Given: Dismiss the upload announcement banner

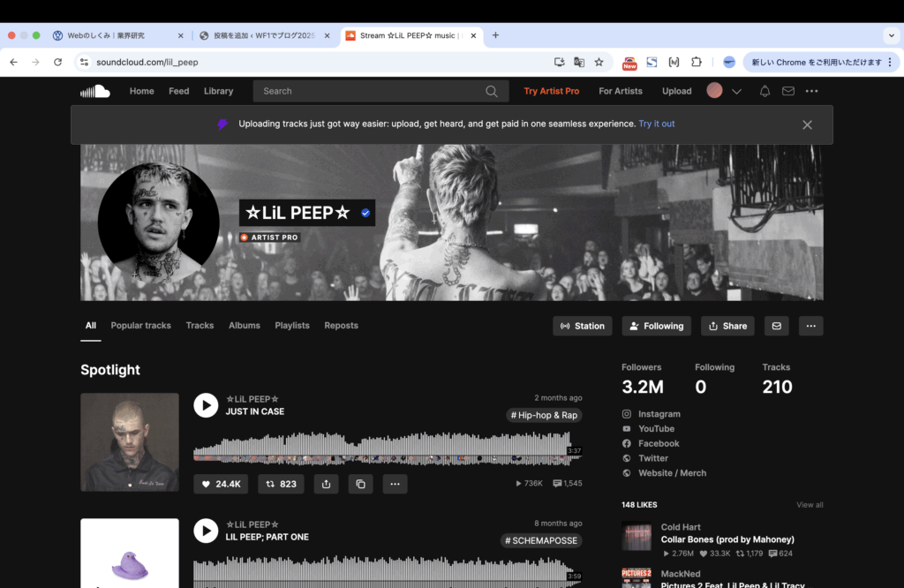Looking at the screenshot, I should [x=807, y=124].
